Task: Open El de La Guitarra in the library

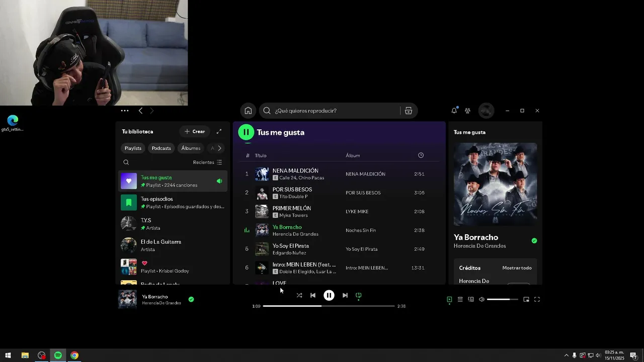Action: (x=173, y=245)
